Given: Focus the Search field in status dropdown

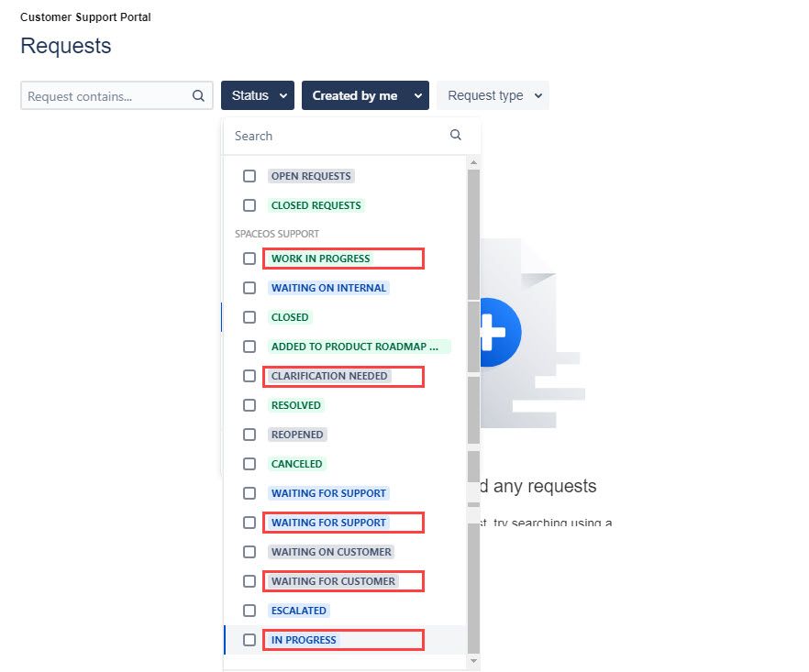Looking at the screenshot, I should [x=335, y=136].
